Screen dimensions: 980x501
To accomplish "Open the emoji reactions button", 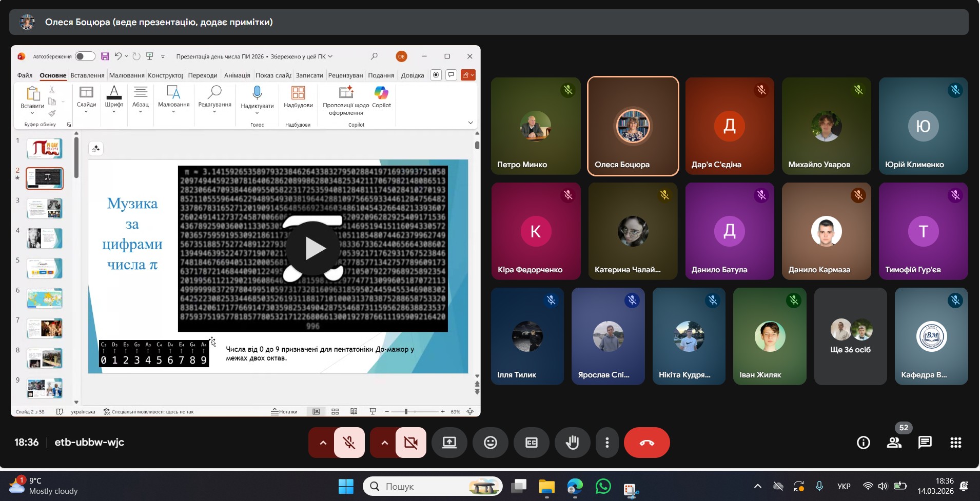I will pos(490,443).
